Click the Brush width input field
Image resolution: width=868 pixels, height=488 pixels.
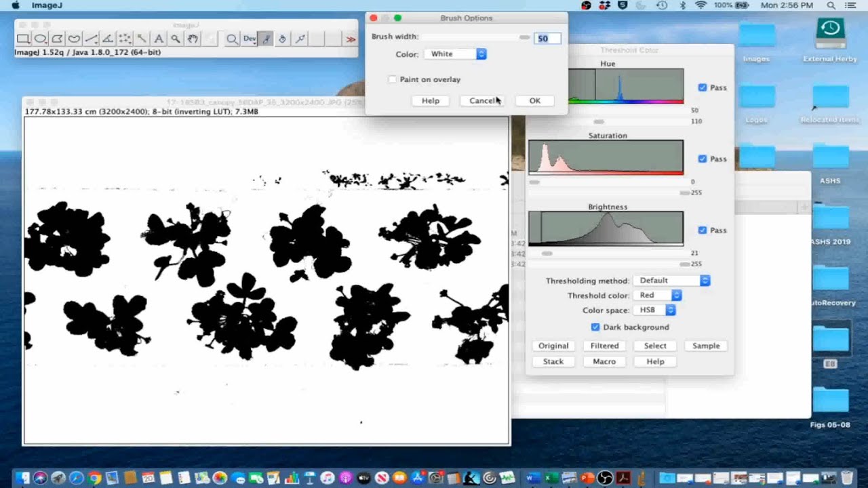(x=547, y=39)
